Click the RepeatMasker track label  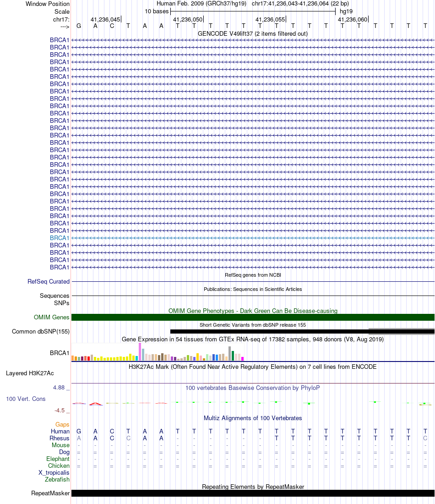click(50, 493)
